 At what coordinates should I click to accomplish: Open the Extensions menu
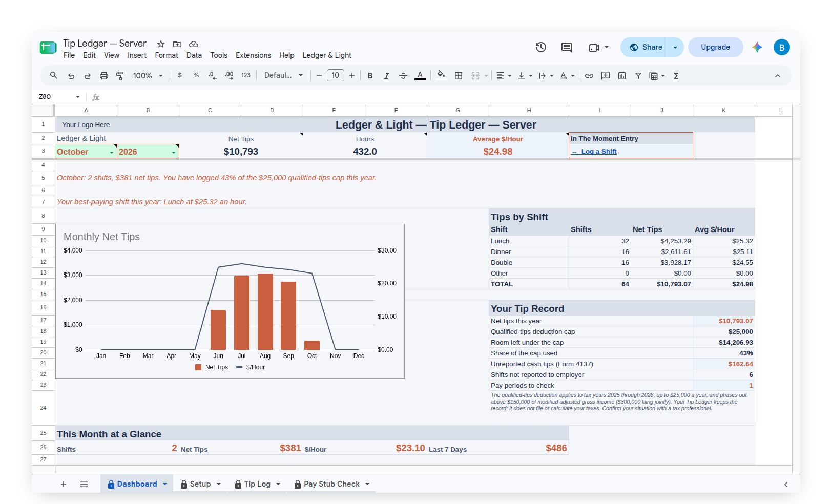pyautogui.click(x=253, y=55)
